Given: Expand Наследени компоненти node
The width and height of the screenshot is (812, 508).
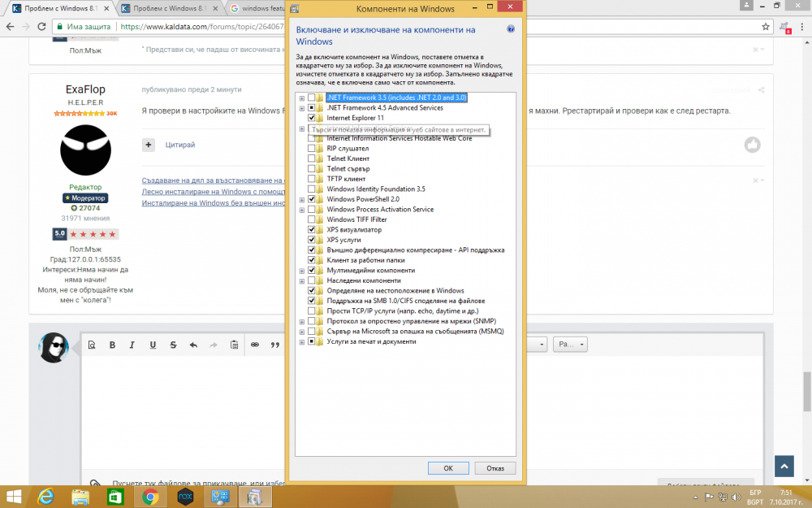Looking at the screenshot, I should coord(302,281).
